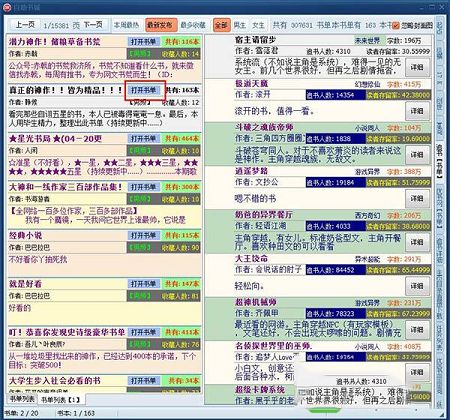The height and width of the screenshot is (420, 450).
Task: Click the author text 作者: 会说话的肘子
Action: click(269, 269)
